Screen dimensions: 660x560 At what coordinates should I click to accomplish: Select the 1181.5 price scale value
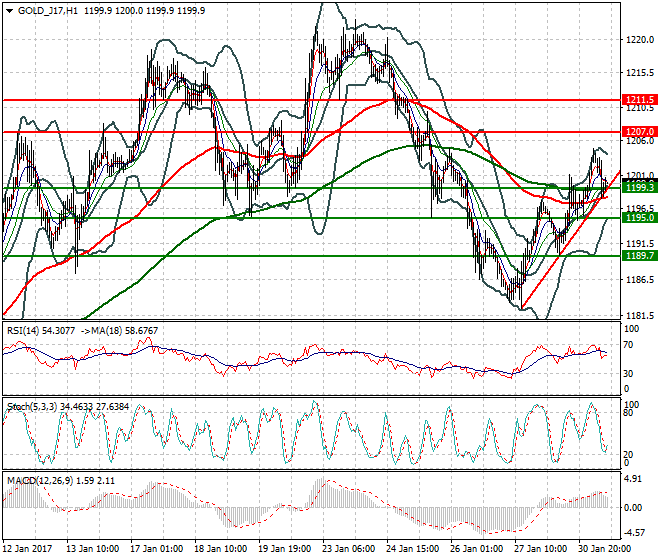tap(640, 315)
